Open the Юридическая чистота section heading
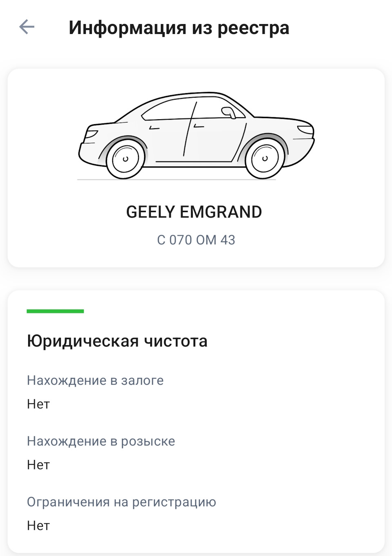Screen dimensions: 392x556 [117, 341]
